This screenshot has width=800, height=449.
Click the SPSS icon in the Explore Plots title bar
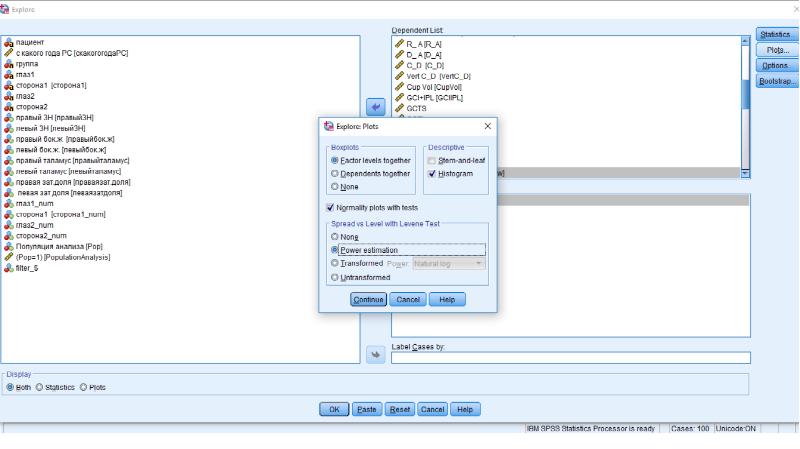(329, 126)
